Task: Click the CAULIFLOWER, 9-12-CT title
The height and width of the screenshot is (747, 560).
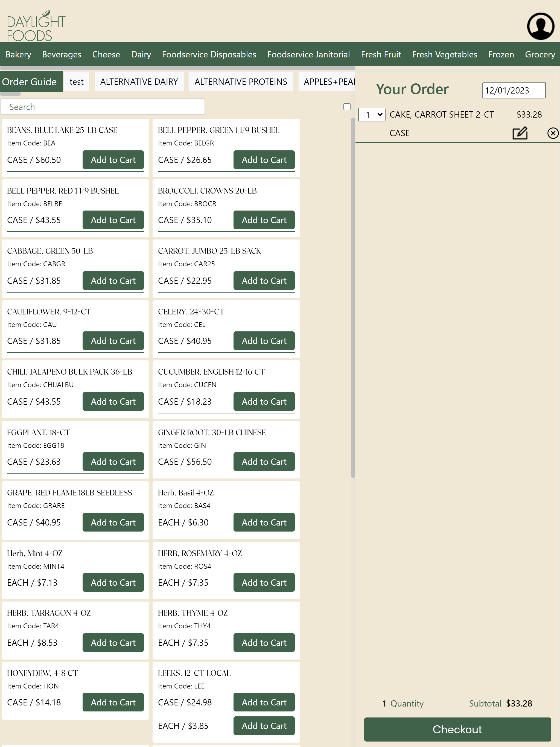Action: (x=49, y=311)
